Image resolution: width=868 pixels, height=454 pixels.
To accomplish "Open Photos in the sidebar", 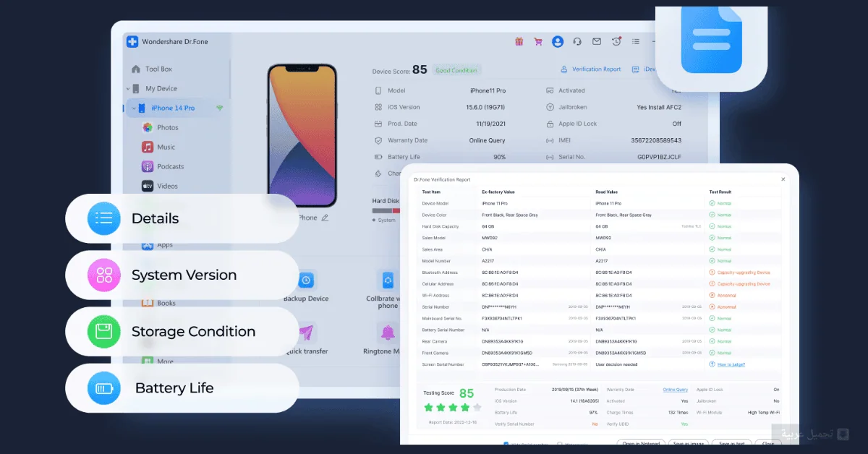I will (168, 127).
